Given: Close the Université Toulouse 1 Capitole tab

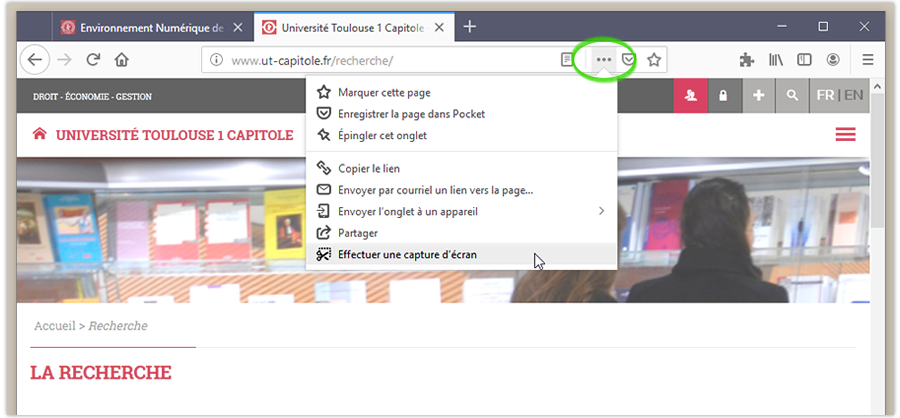Looking at the screenshot, I should 439,27.
